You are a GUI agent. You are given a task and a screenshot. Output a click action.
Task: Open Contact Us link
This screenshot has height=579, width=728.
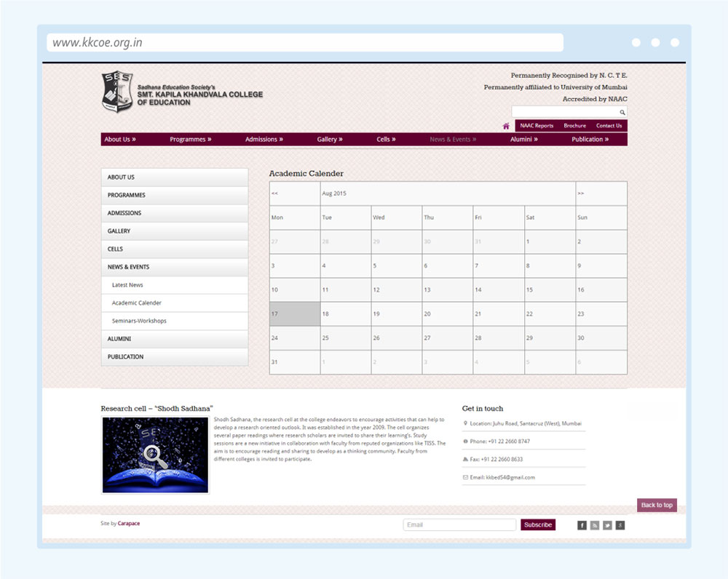(x=609, y=126)
